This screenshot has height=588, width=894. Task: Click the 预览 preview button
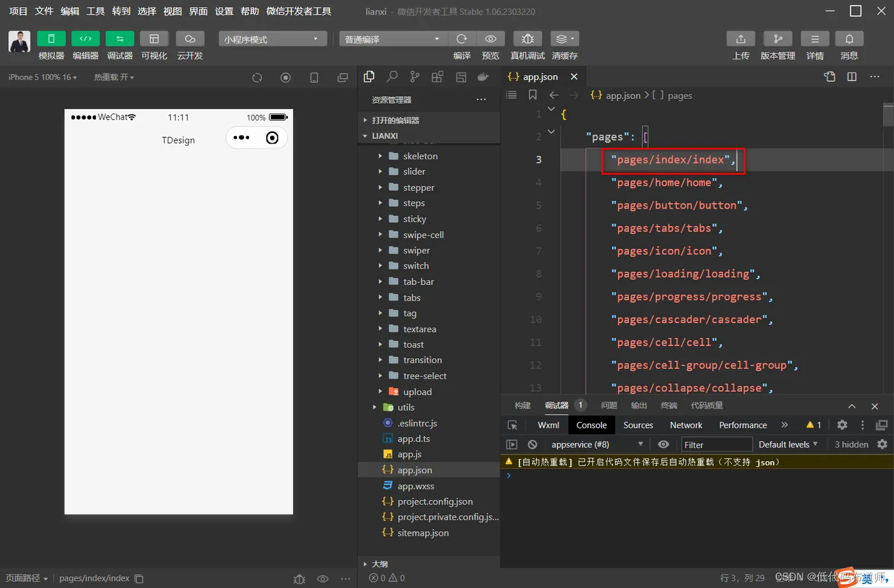pos(490,39)
